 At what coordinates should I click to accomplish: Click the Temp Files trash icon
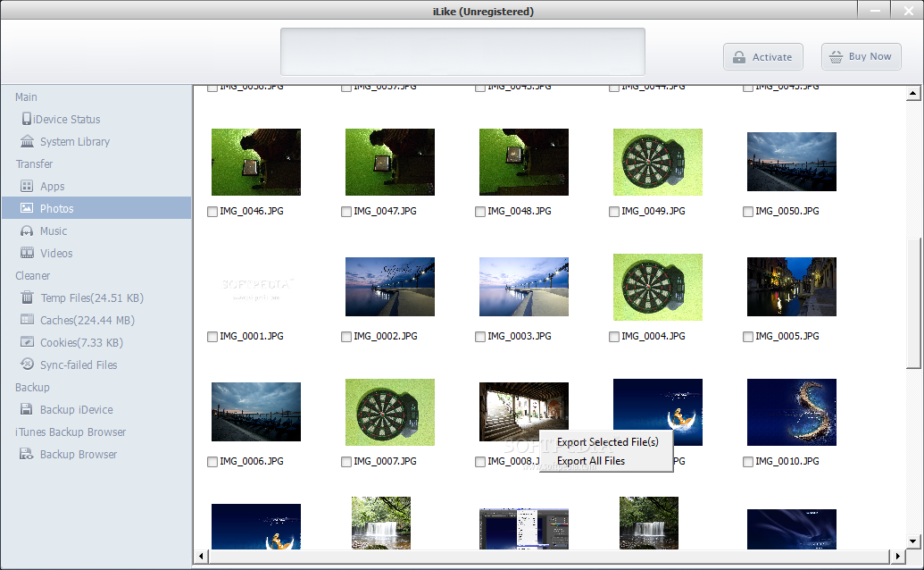pyautogui.click(x=27, y=298)
